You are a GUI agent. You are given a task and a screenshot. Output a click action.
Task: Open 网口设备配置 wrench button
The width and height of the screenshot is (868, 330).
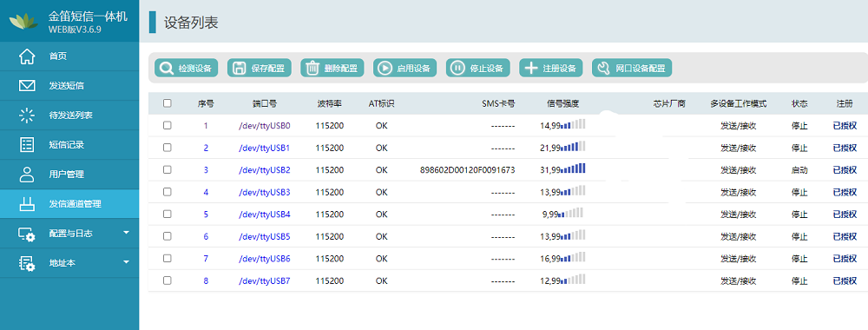[632, 68]
